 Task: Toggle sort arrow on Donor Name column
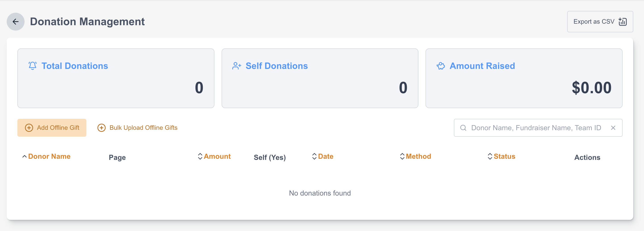(x=25, y=157)
